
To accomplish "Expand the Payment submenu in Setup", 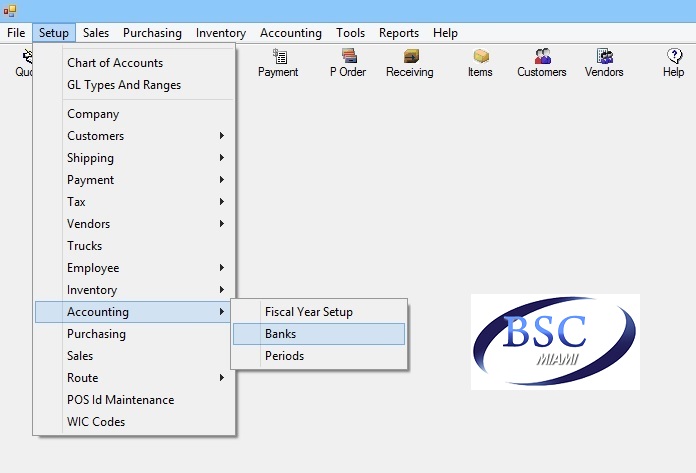I will tap(134, 180).
